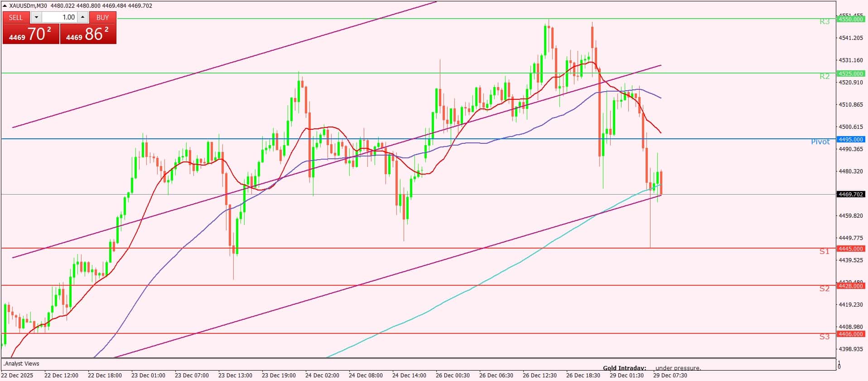Click the sell price 4469 70 tile
868x381 pixels.
[x=31, y=34]
